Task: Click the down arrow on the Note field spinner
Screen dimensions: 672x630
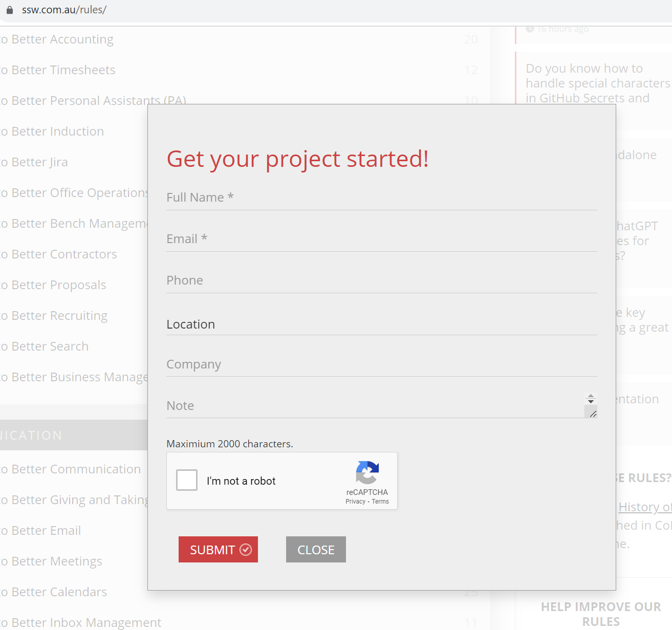Action: (x=591, y=401)
